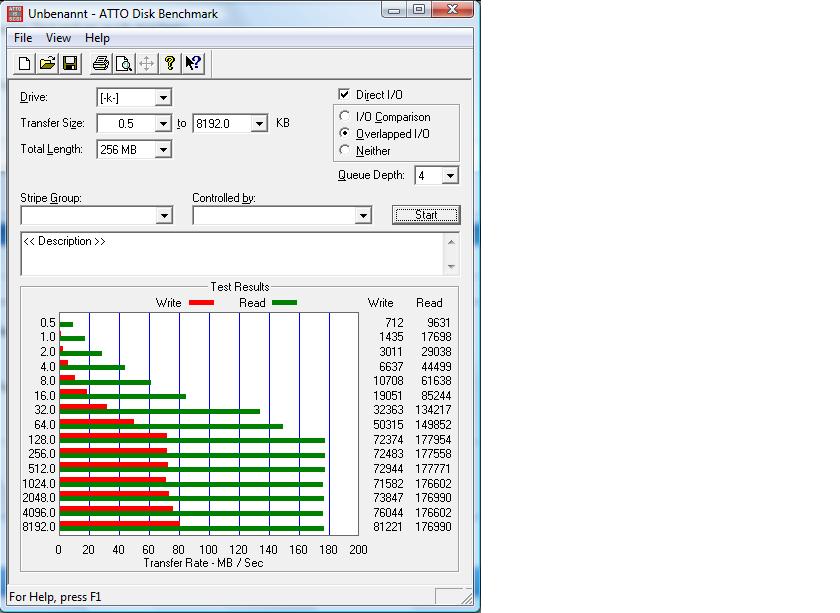Click the read value 177771
The width and height of the screenshot is (840, 613).
(433, 469)
